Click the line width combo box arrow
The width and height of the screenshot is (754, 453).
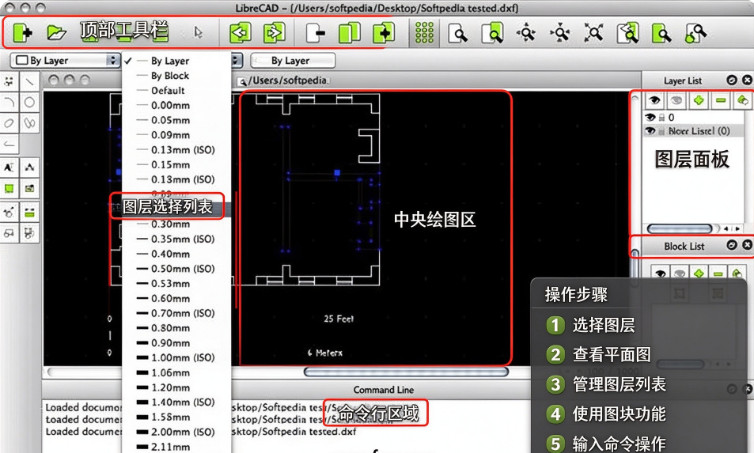[236, 61]
